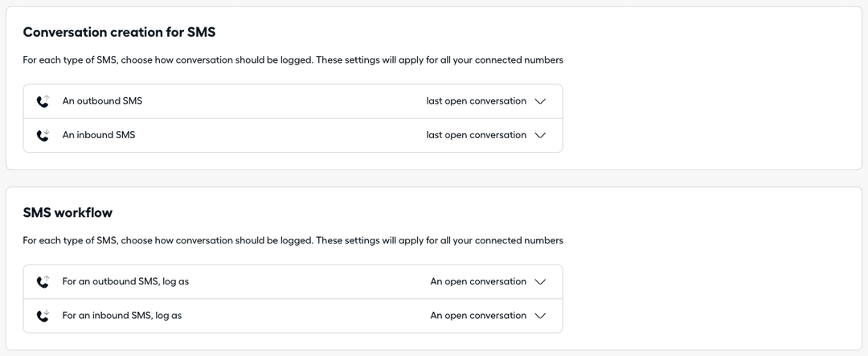Expand chevron for 'An inbound SMS' row
The height and width of the screenshot is (356, 868).
click(540, 135)
